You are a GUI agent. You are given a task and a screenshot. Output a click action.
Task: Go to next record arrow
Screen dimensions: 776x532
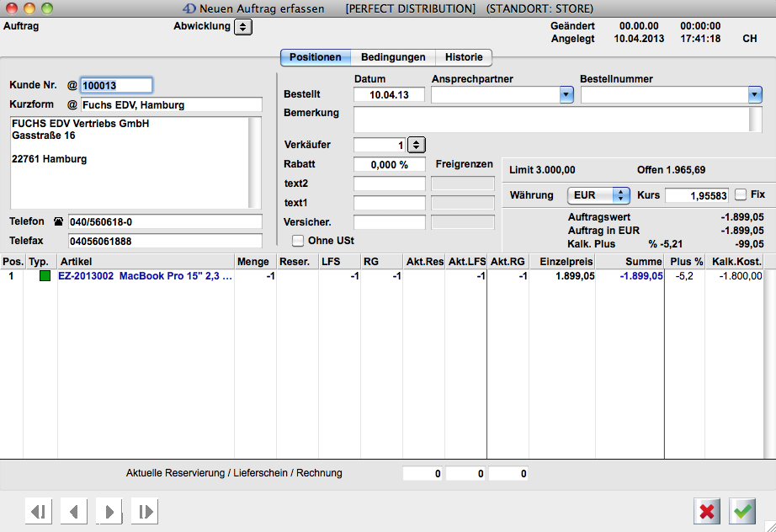tap(109, 511)
